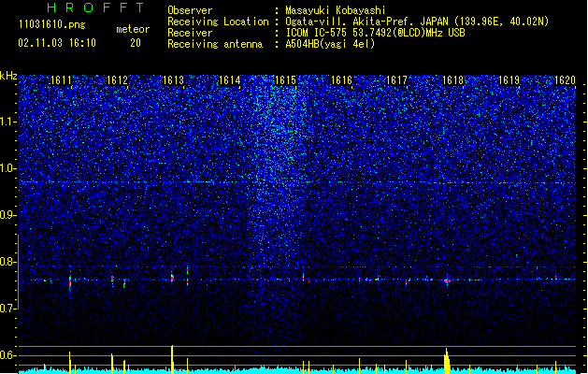Click the date stamp 02.11.03 16:10

[57, 43]
